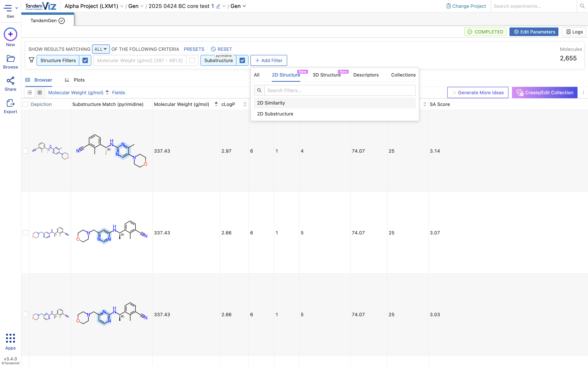This screenshot has height=368, width=588.
Task: Click RESET filters link
Action: [x=225, y=49]
